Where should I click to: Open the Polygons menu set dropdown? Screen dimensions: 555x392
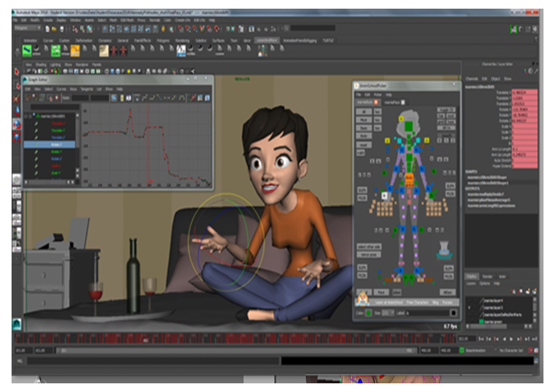click(27, 28)
